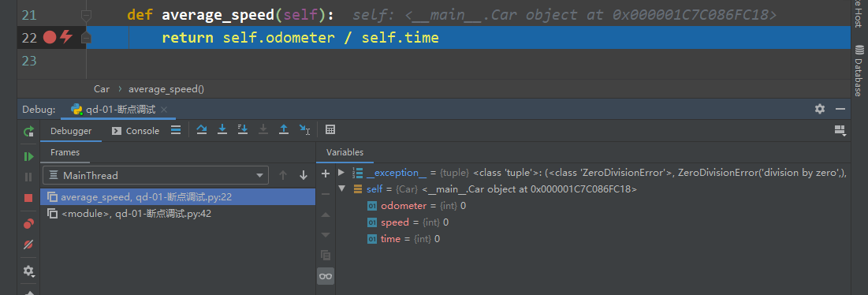Screen dimensions: 868x295
Task: Open View Breakpoints dialog
Action: point(28,223)
